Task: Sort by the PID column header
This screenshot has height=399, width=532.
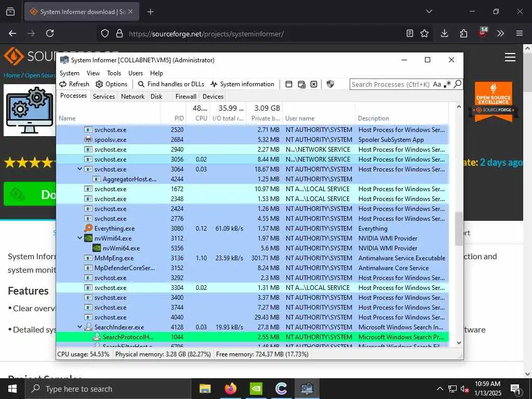Action: 173,114
